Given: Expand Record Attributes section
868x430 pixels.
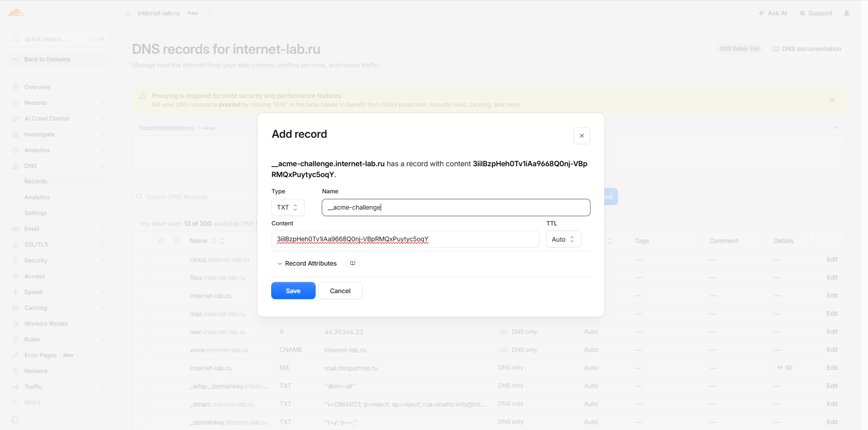Looking at the screenshot, I should point(307,263).
